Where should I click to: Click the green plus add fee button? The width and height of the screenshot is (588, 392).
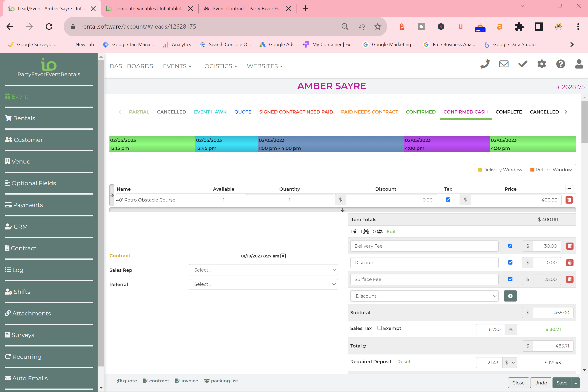(x=510, y=296)
